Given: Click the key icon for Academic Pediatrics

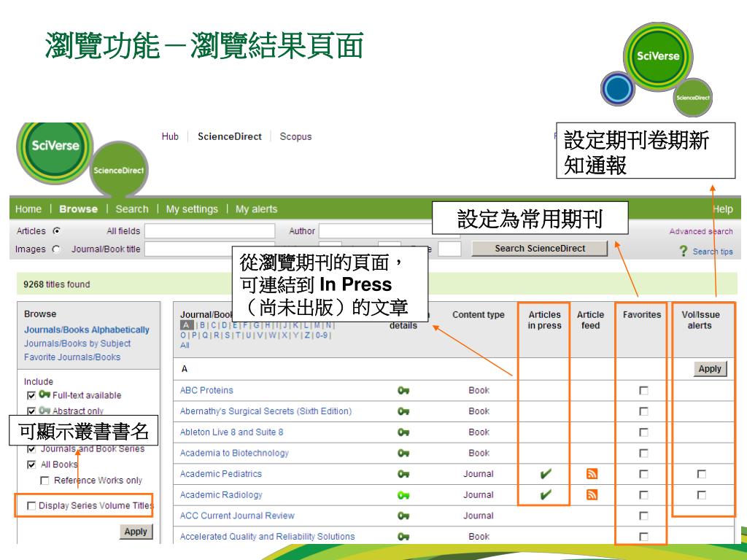Looking at the screenshot, I should click(403, 474).
